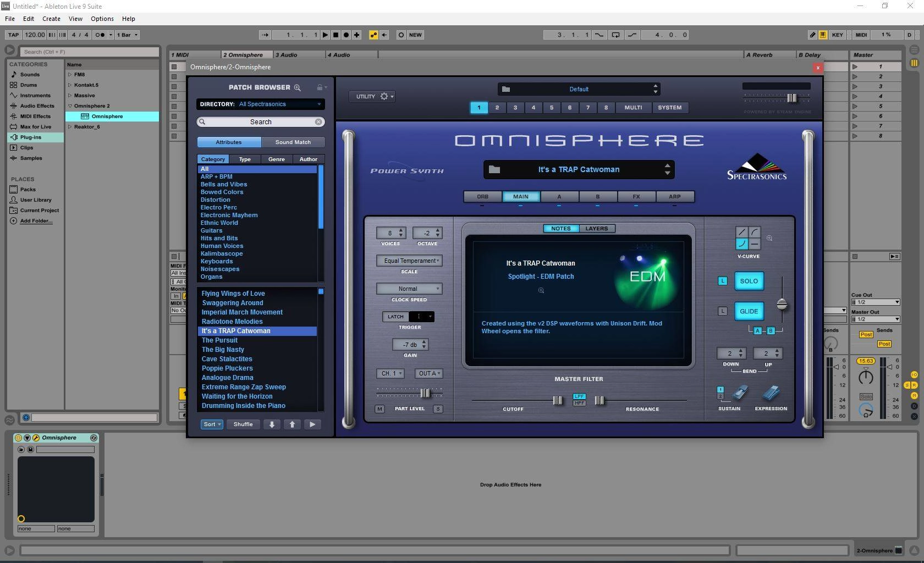Play audition of selected patch

(x=312, y=424)
